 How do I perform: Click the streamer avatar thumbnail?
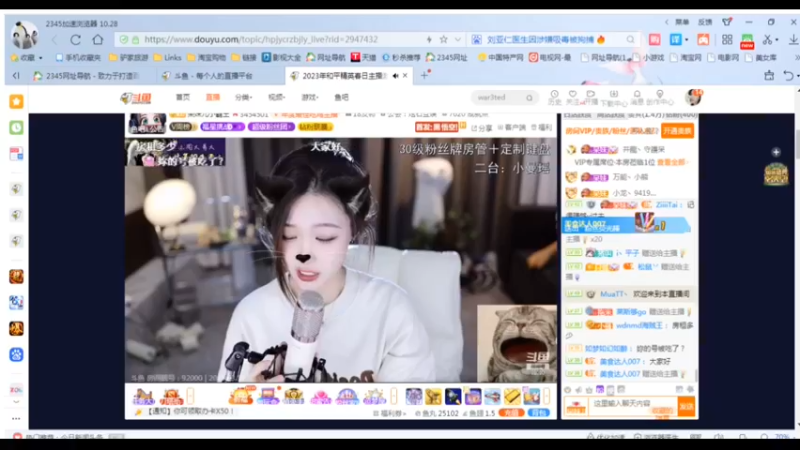[x=147, y=123]
